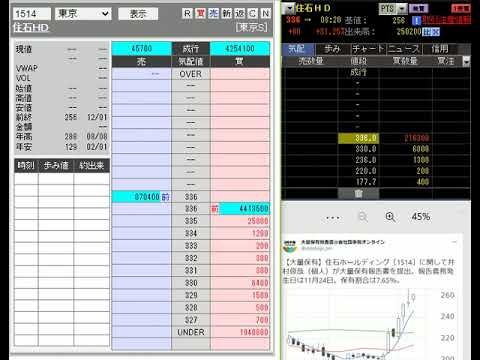Open the three-dots more options menu
This screenshot has height=360, width=480.
tap(333, 217)
